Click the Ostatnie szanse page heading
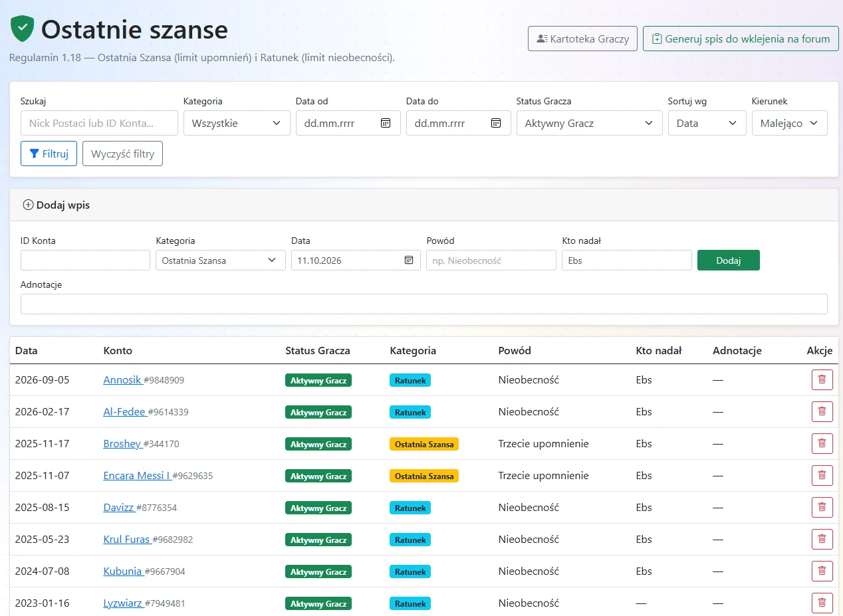 (134, 29)
